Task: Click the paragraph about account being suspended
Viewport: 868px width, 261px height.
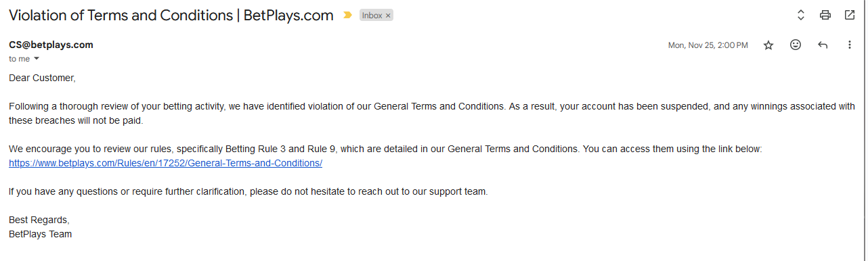Action: tap(432, 113)
